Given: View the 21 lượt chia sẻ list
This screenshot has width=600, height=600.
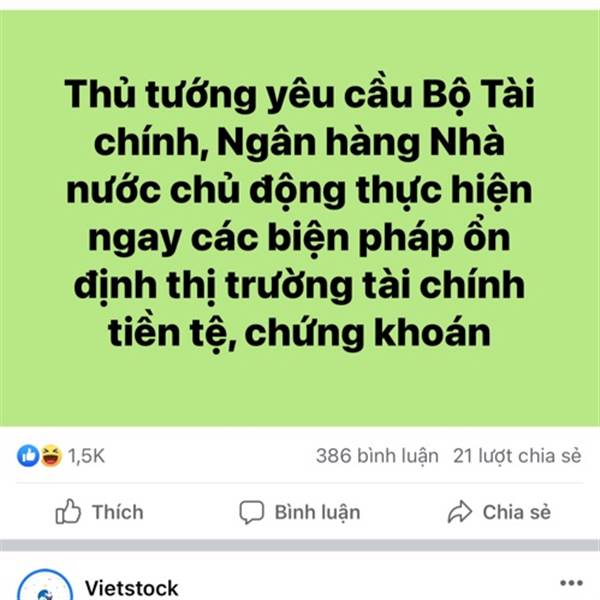Looking at the screenshot, I should 517,456.
